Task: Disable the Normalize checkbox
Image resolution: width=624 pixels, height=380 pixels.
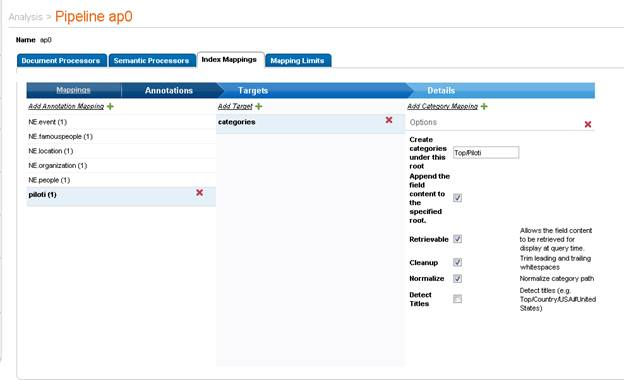Action: pyautogui.click(x=457, y=279)
